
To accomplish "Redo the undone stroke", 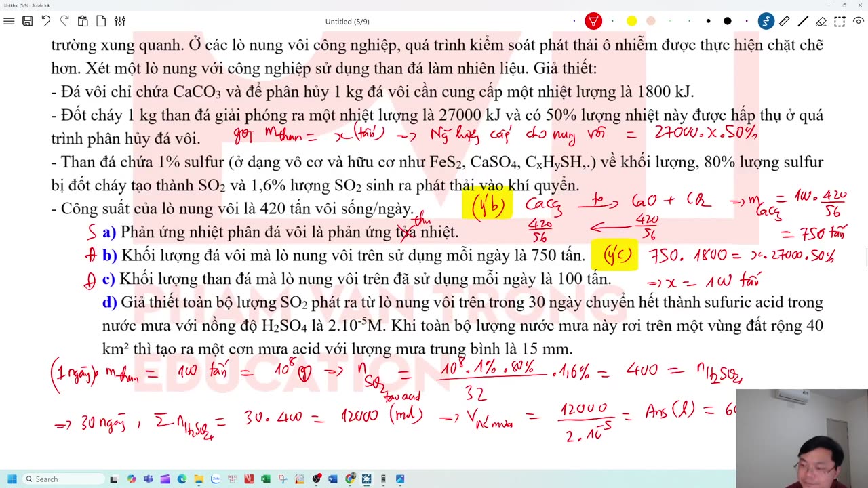I will 64,21.
